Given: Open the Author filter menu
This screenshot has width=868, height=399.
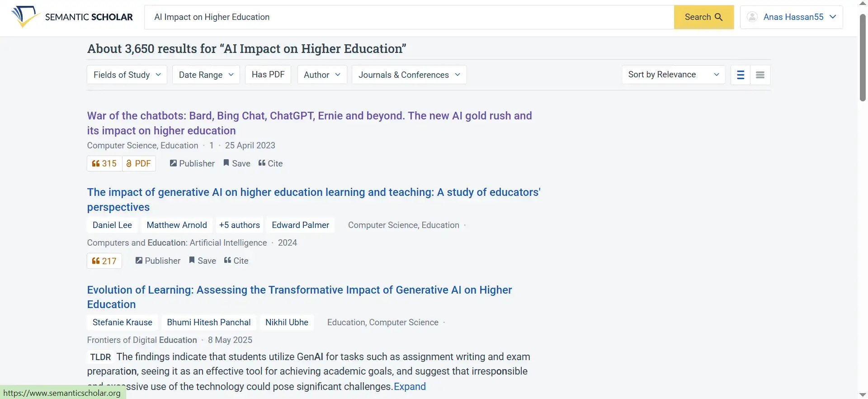Looking at the screenshot, I should pos(322,74).
